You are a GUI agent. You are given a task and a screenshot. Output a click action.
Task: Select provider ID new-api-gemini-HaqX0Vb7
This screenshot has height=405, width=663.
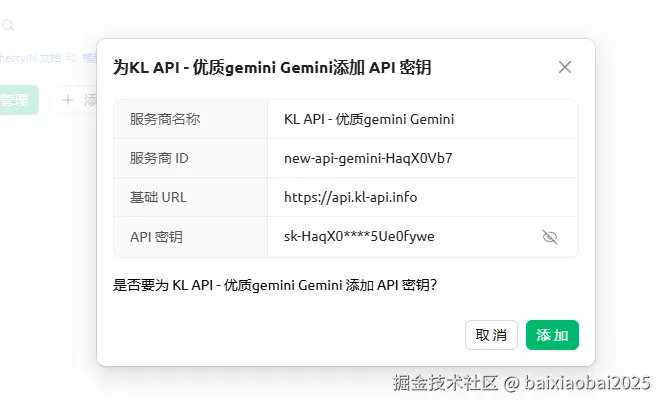[x=368, y=158]
